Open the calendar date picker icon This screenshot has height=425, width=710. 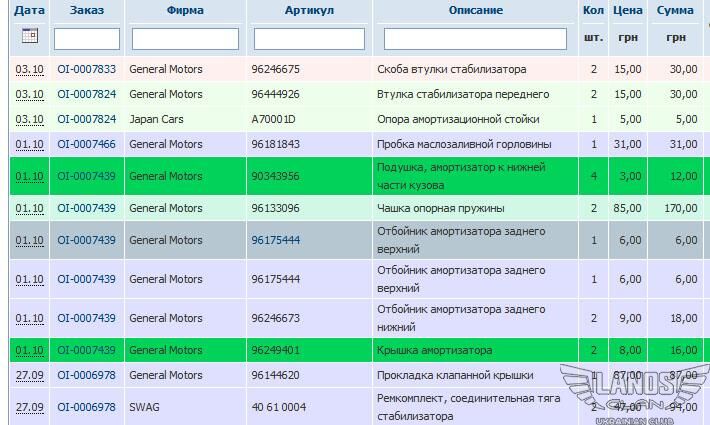click(29, 37)
